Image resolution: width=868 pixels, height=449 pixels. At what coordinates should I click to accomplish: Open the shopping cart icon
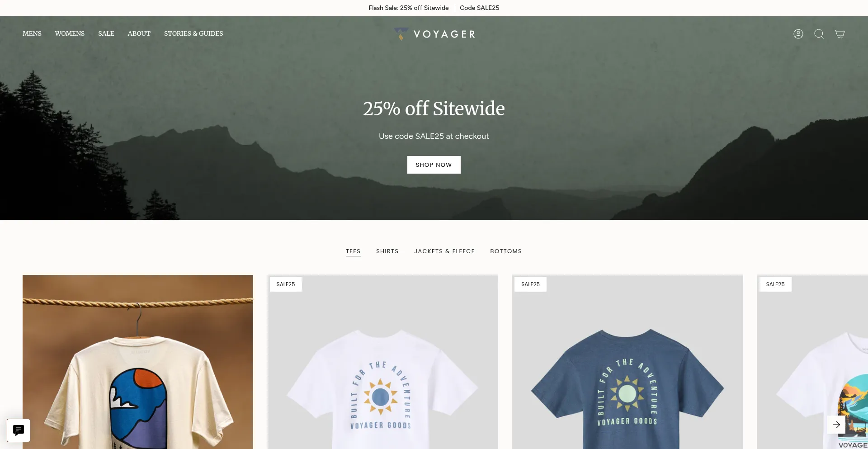tap(840, 34)
